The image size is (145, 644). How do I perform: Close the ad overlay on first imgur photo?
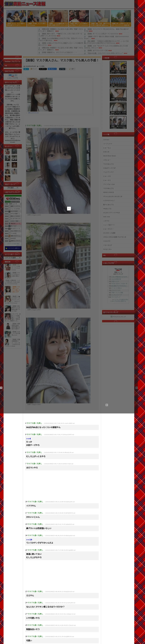[69, 209]
